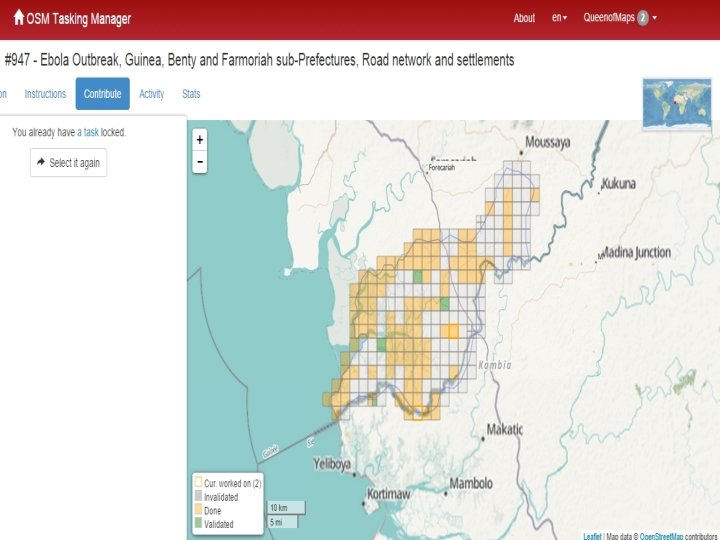Expand the en language dropdown
720x540 pixels.
pyautogui.click(x=559, y=18)
